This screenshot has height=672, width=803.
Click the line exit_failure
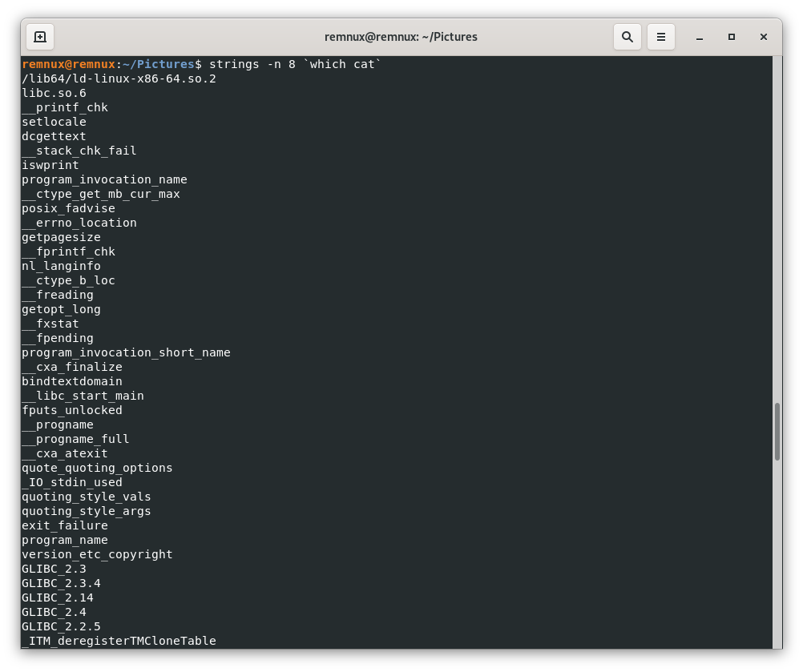tap(65, 525)
